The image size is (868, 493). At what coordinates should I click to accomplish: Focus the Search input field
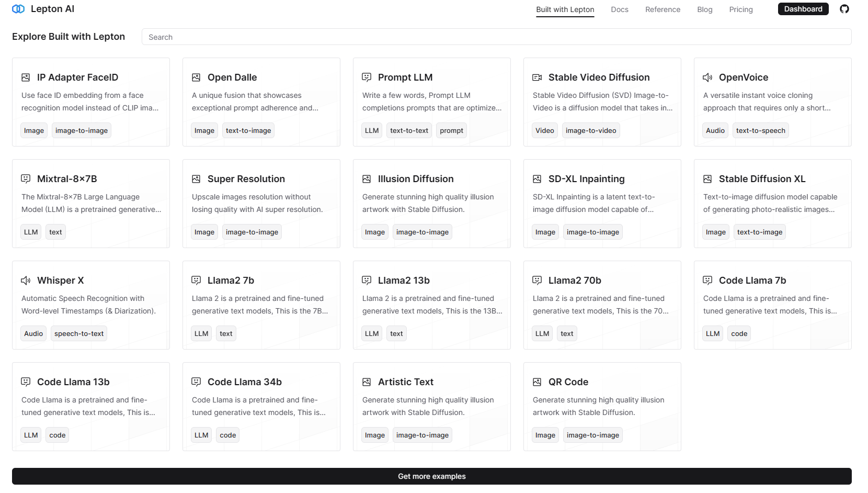(x=497, y=37)
